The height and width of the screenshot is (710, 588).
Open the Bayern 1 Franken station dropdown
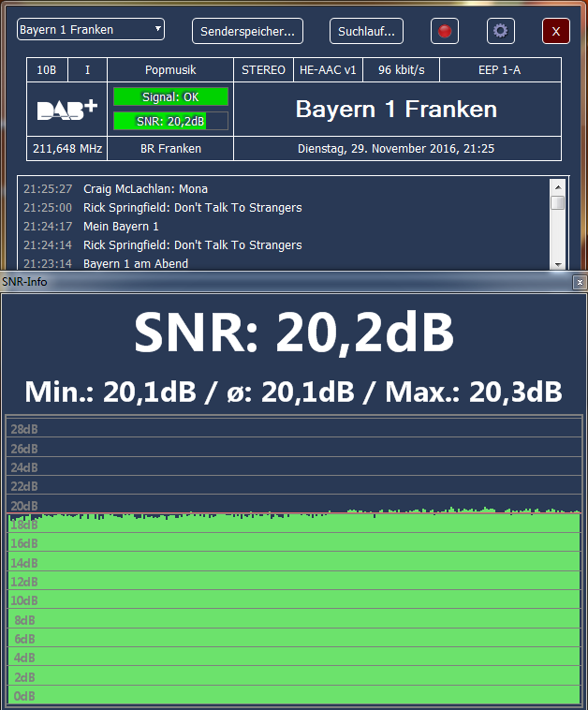pyautogui.click(x=91, y=30)
